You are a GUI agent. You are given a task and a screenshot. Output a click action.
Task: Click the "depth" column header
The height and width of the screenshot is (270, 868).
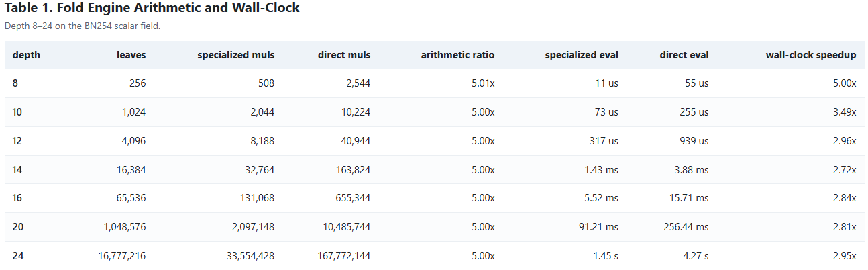pyautogui.click(x=26, y=55)
